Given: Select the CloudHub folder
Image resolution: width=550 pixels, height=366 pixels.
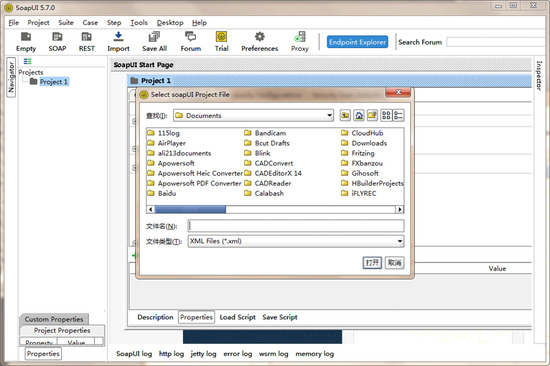Looking at the screenshot, I should pos(362,133).
